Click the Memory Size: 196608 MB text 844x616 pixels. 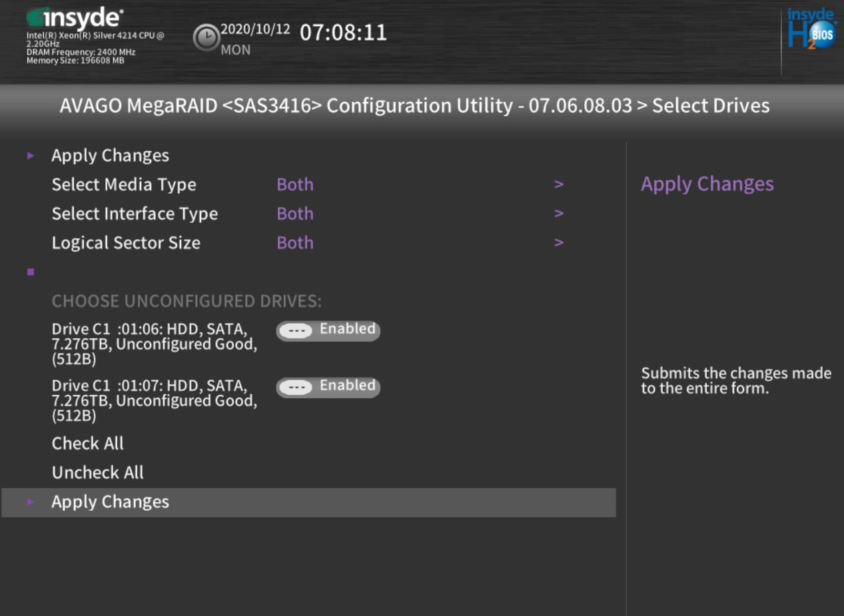point(75,61)
